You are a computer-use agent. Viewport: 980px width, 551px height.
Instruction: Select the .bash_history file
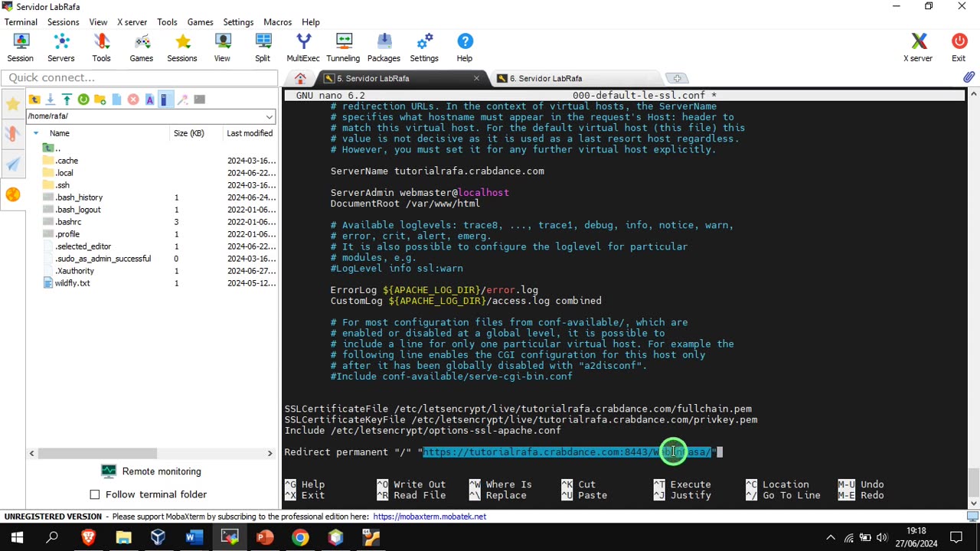click(79, 197)
